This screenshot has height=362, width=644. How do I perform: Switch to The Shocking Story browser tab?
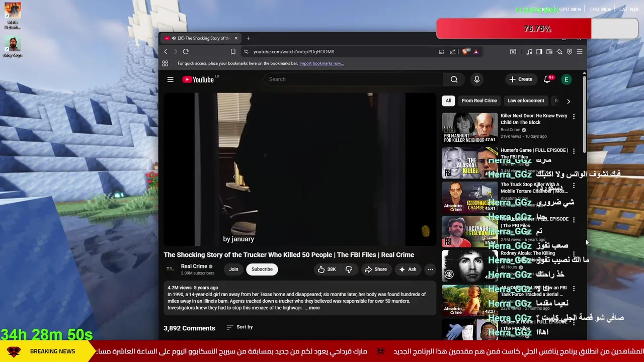click(201, 38)
